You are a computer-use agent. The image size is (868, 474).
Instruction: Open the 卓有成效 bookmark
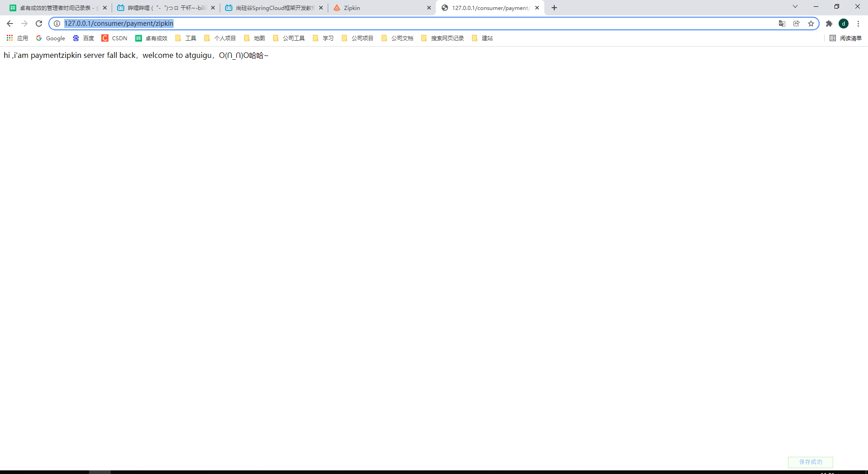tap(151, 38)
